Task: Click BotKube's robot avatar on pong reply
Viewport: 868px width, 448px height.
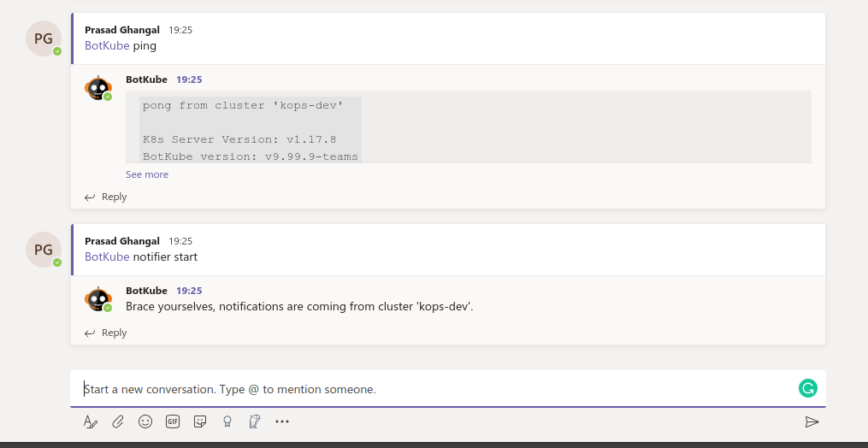Action: click(98, 87)
